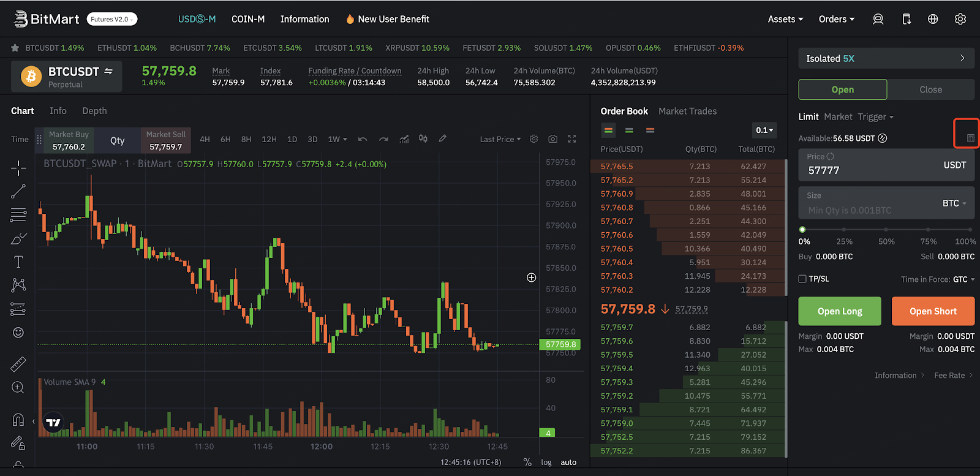980x476 pixels.
Task: Open the indicators menu
Action: 404,139
